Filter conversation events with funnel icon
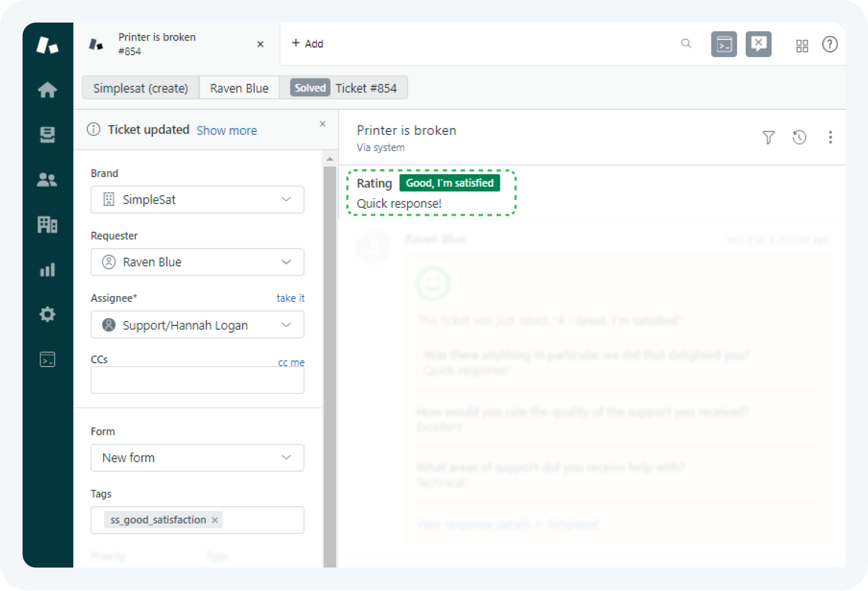The image size is (868, 591). tap(768, 137)
